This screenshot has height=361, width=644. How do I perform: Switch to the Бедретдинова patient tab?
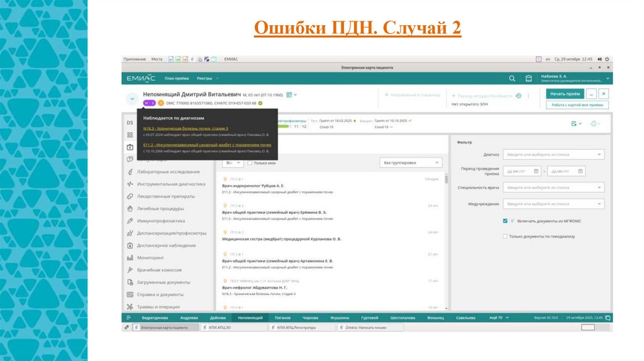(x=155, y=318)
